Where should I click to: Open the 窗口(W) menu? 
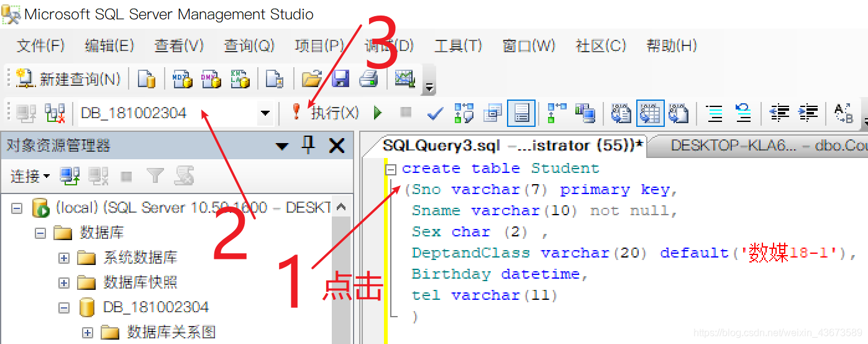click(x=529, y=45)
